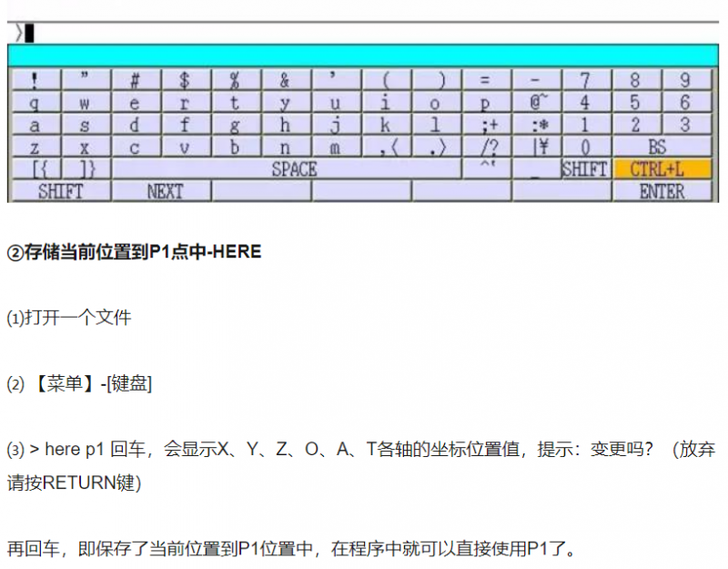The width and height of the screenshot is (728, 569).
Task: Tap the number 7 key
Action: click(x=587, y=80)
